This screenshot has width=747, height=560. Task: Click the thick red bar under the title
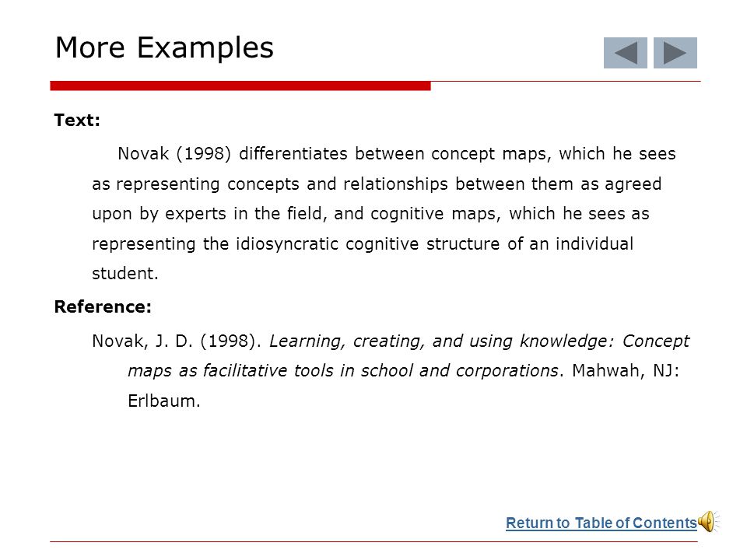(240, 86)
